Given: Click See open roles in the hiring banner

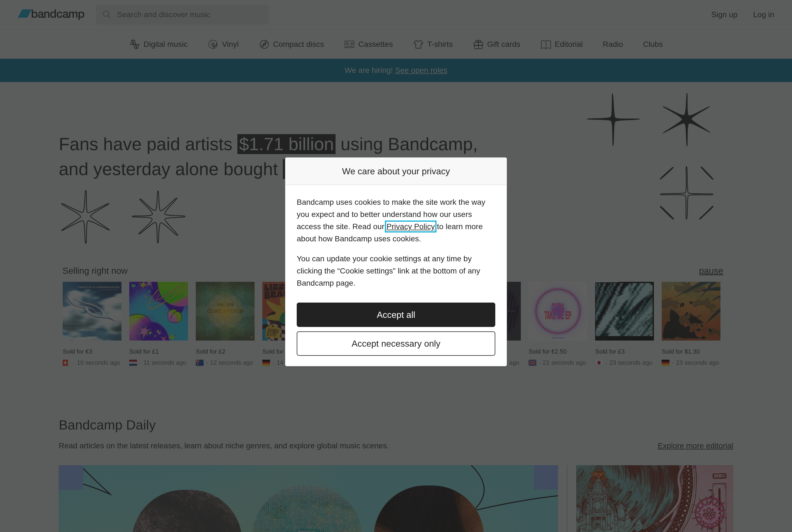Looking at the screenshot, I should pyautogui.click(x=421, y=70).
